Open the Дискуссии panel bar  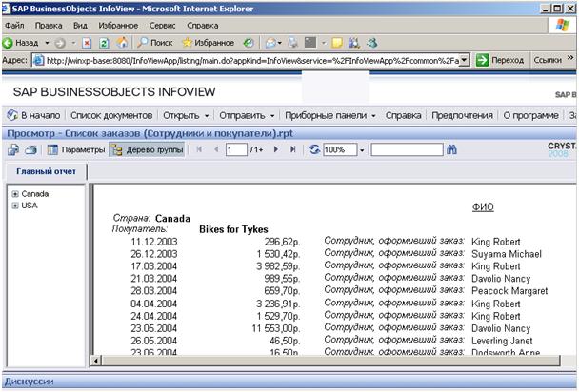pos(289,382)
